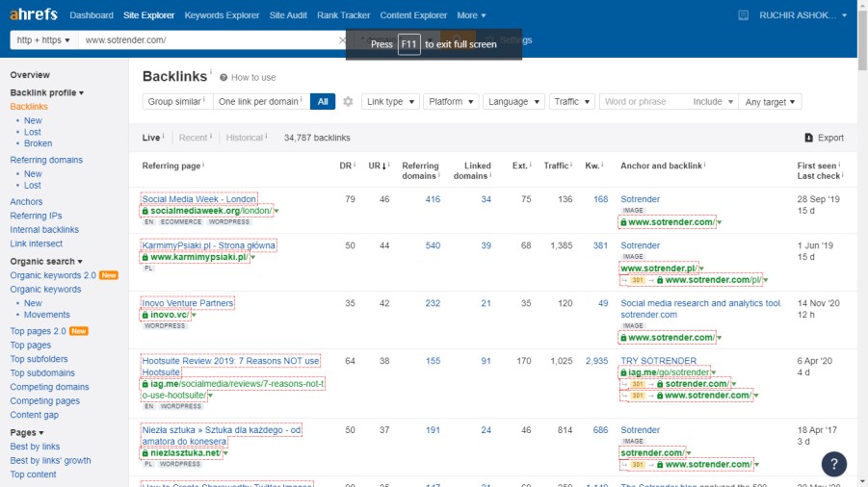Click the ahrefs logo
The image size is (868, 487).
[33, 15]
